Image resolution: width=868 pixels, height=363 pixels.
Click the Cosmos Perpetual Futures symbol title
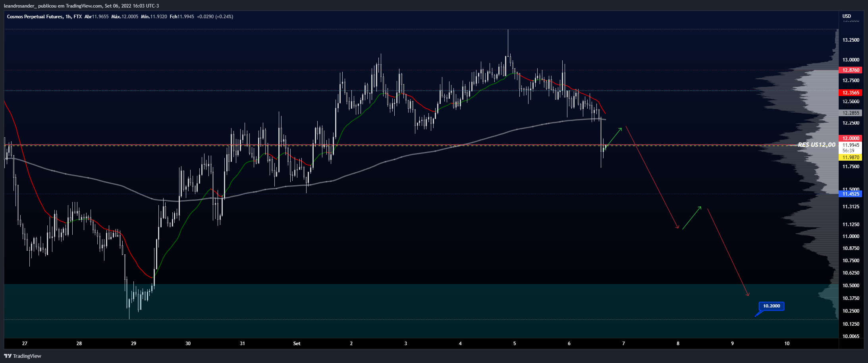coord(35,17)
